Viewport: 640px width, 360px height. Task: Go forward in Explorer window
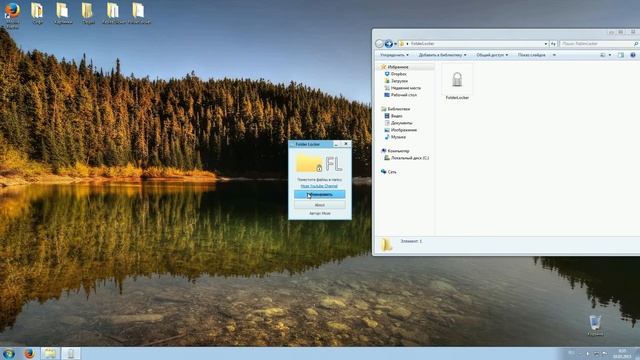coord(389,44)
